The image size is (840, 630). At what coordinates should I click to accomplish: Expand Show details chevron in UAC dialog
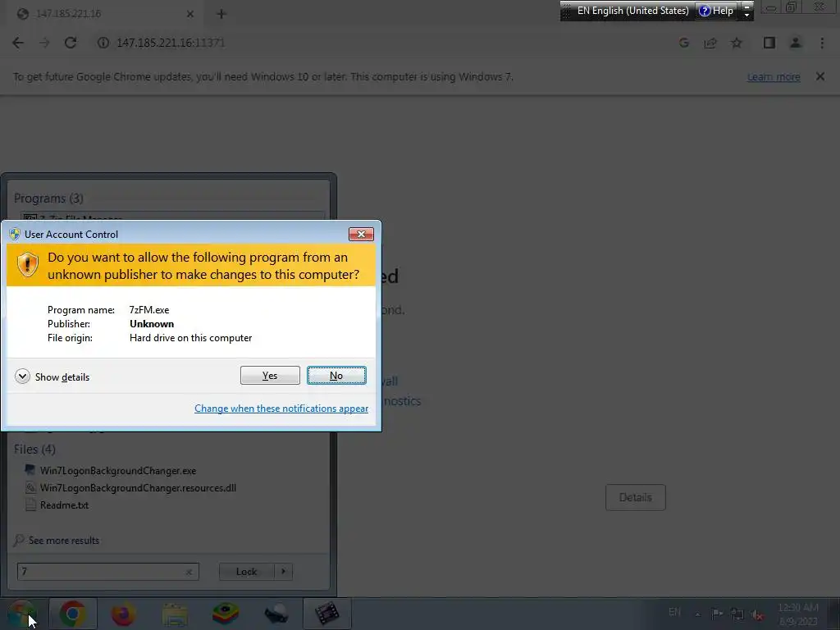tap(22, 377)
